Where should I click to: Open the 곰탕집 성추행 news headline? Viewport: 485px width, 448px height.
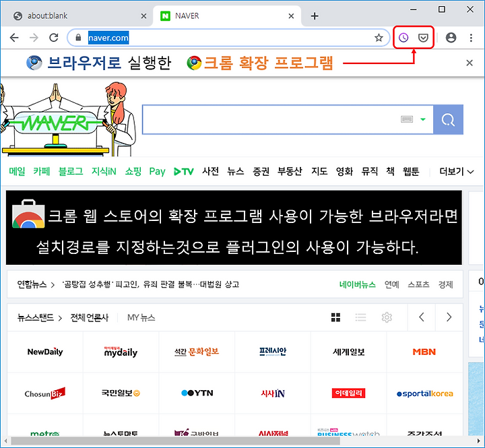[151, 284]
